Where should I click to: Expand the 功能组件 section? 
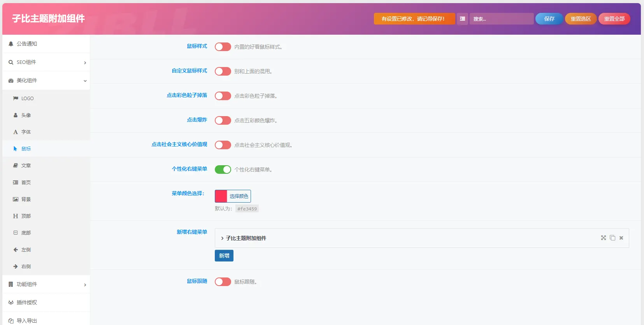[46, 284]
